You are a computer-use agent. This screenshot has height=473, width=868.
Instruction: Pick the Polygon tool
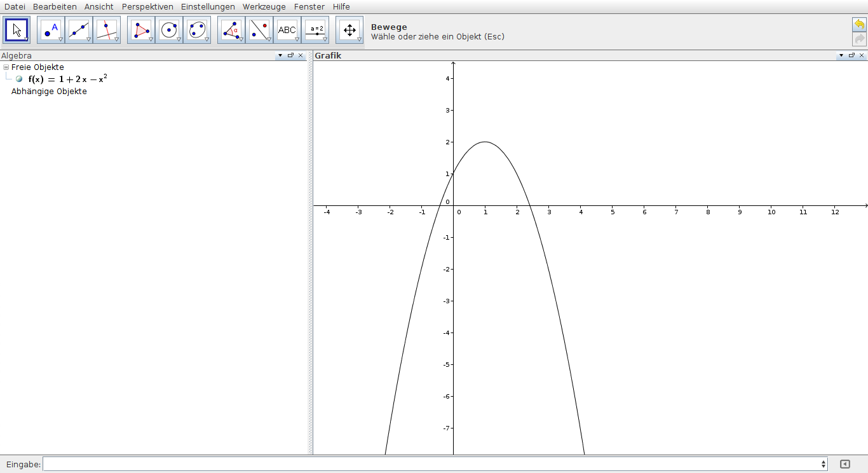click(141, 30)
